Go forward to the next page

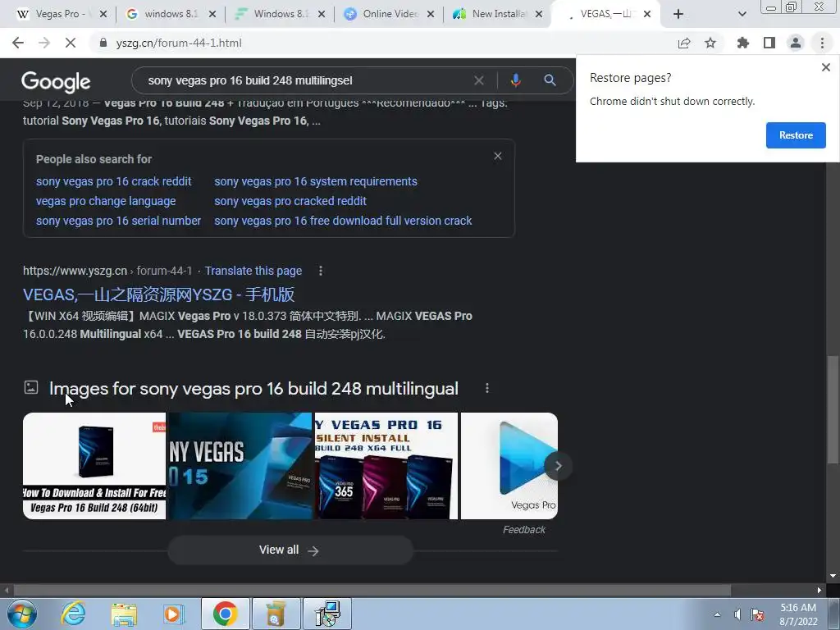point(44,43)
